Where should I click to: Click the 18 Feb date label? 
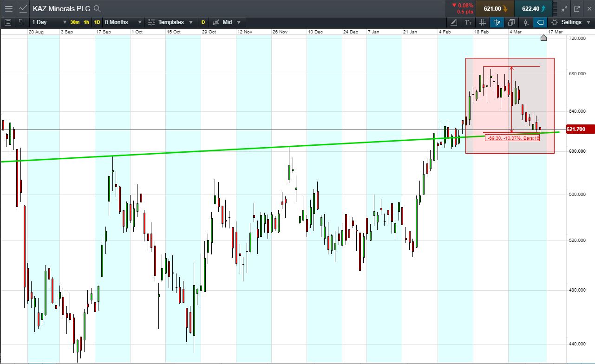(481, 32)
